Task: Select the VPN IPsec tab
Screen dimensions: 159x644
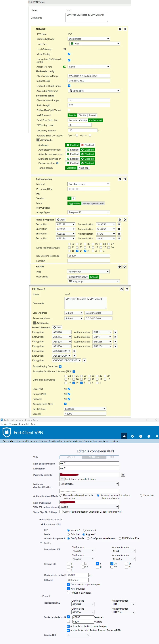Action: [94, 457]
